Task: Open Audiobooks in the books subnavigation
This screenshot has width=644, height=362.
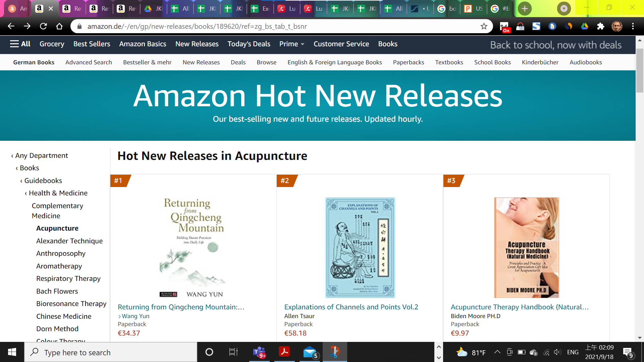Action: click(x=586, y=62)
